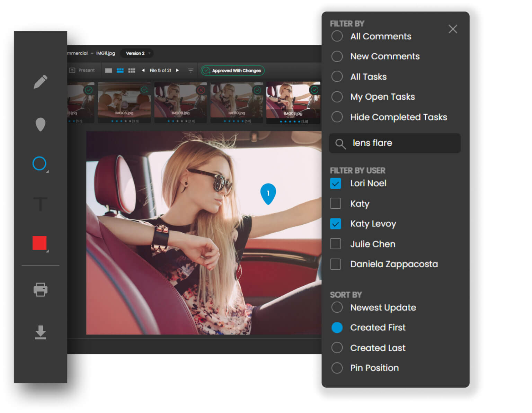Image resolution: width=532 pixels, height=413 pixels.
Task: Click the Present button
Action: pyautogui.click(x=82, y=70)
